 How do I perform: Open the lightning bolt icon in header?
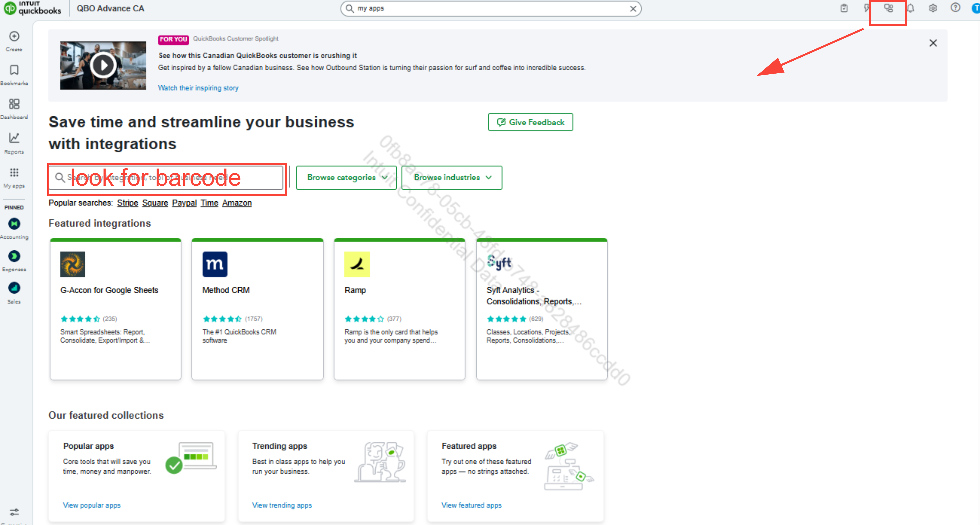[866, 8]
